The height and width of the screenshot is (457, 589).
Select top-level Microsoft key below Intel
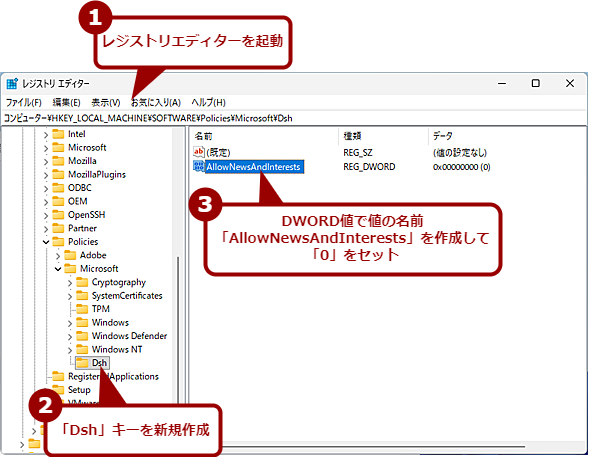click(x=87, y=148)
